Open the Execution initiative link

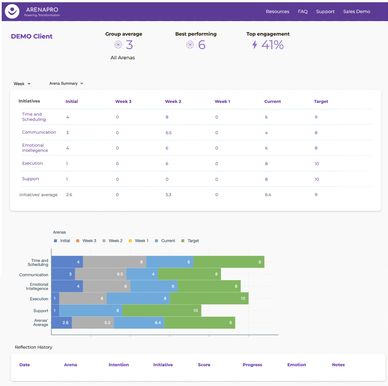[32, 163]
